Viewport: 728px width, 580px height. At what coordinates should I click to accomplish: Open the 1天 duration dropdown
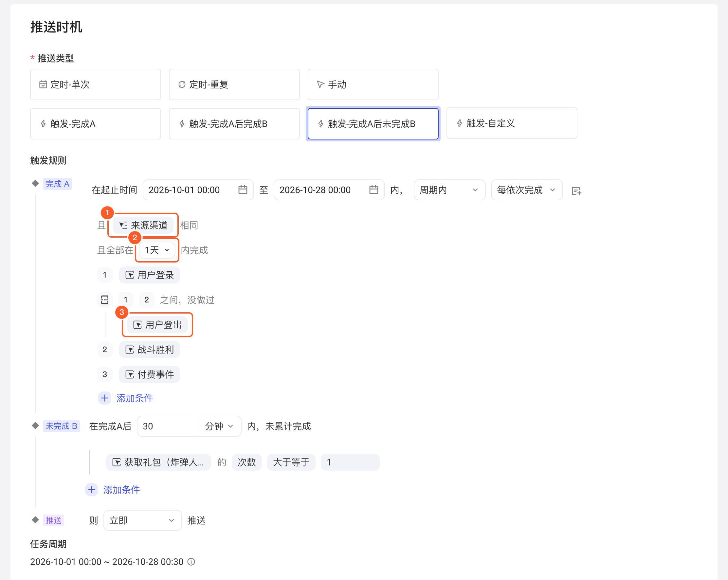pos(157,250)
